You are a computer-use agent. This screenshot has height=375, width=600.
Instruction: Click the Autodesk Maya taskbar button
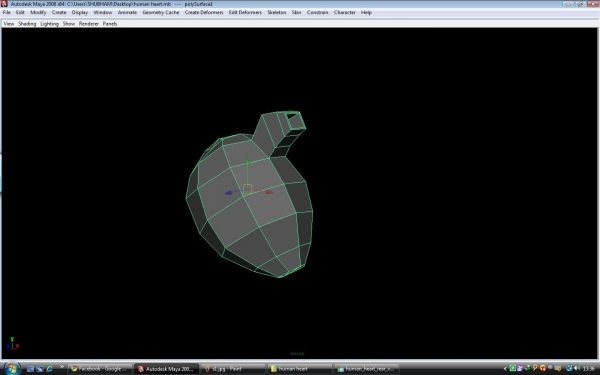coord(166,369)
